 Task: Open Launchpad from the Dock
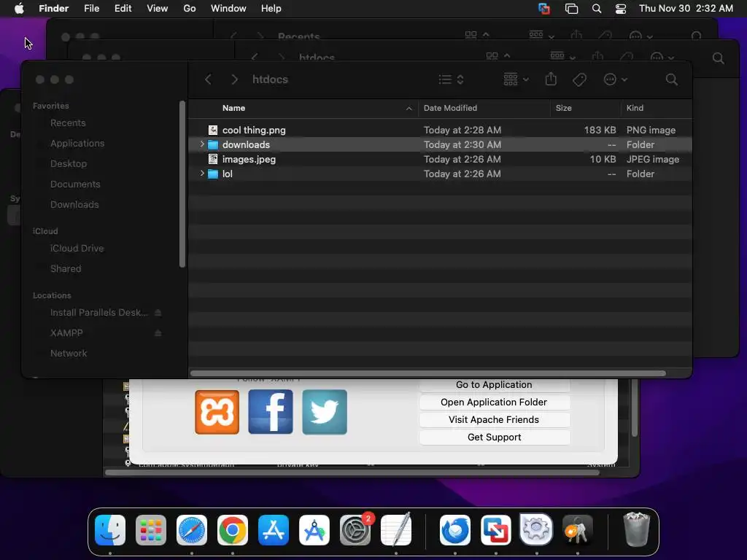pyautogui.click(x=151, y=530)
